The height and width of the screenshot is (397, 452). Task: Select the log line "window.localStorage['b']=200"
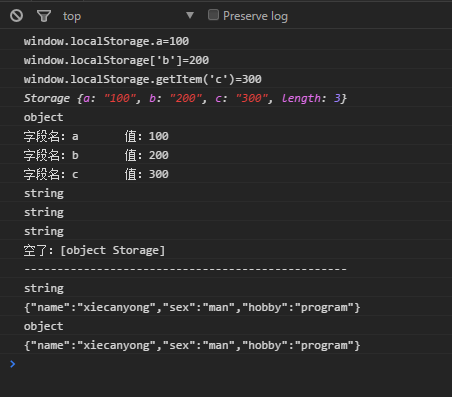click(x=116, y=60)
